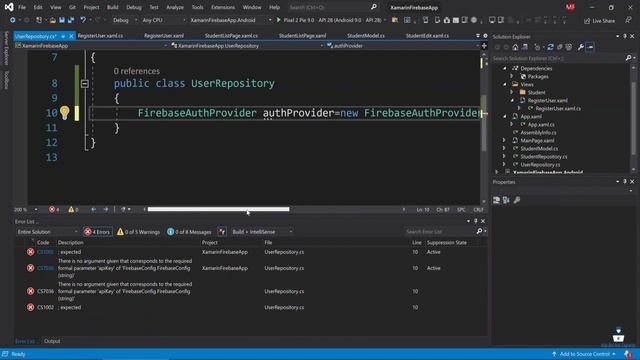
Task: Close the UserRepository.cs tab
Action: 71,36
